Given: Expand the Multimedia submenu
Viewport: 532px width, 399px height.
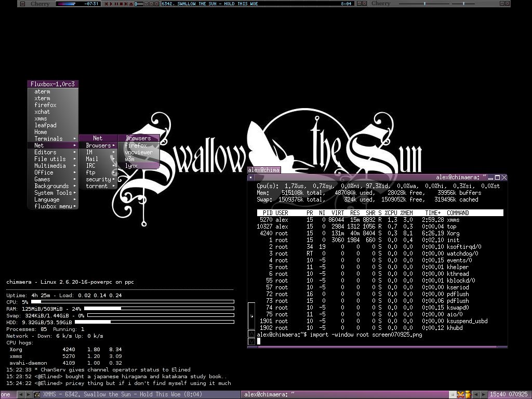Looking at the screenshot, I should click(53, 166).
